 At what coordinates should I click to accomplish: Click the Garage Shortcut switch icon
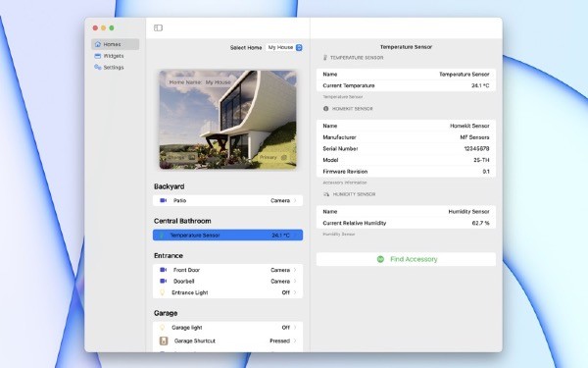[x=164, y=341]
